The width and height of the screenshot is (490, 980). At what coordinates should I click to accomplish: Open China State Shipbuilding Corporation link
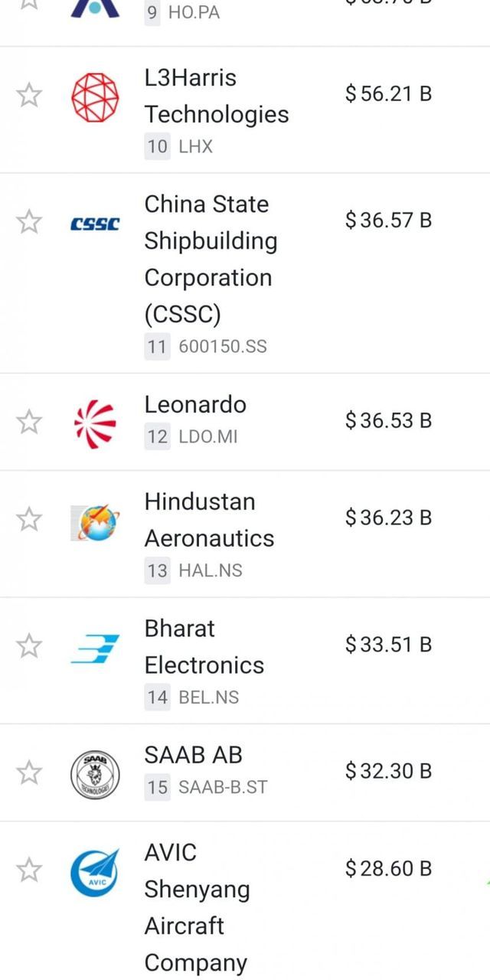211,259
